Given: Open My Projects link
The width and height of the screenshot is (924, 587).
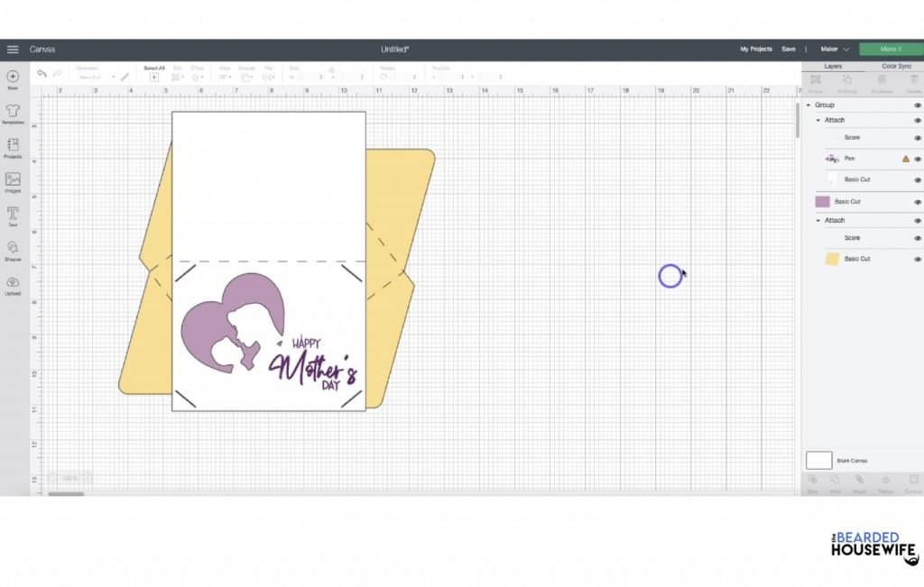Looking at the screenshot, I should [x=755, y=49].
